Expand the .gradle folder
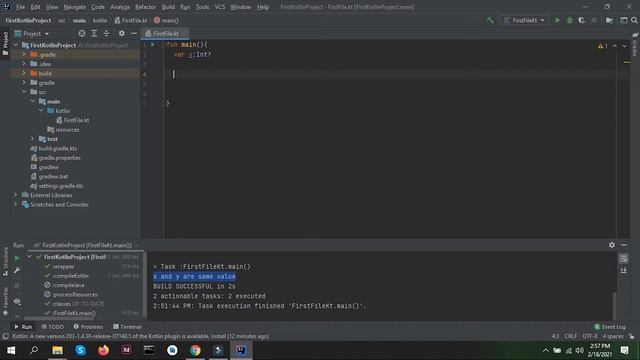The image size is (640, 360). point(24,54)
